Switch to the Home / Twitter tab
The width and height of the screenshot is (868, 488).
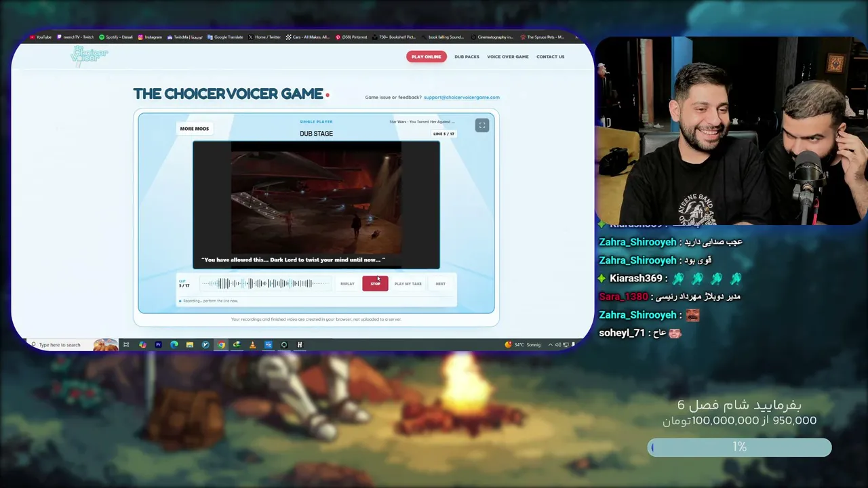pos(265,37)
